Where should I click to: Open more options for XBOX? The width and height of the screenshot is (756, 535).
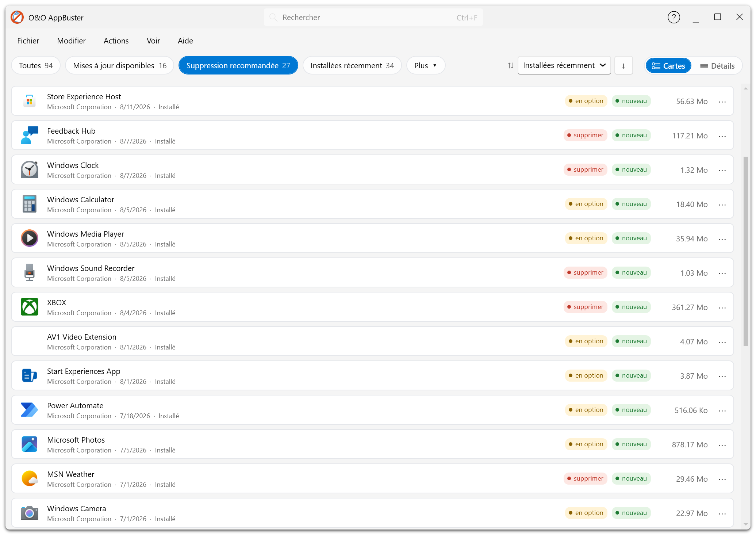[722, 308]
